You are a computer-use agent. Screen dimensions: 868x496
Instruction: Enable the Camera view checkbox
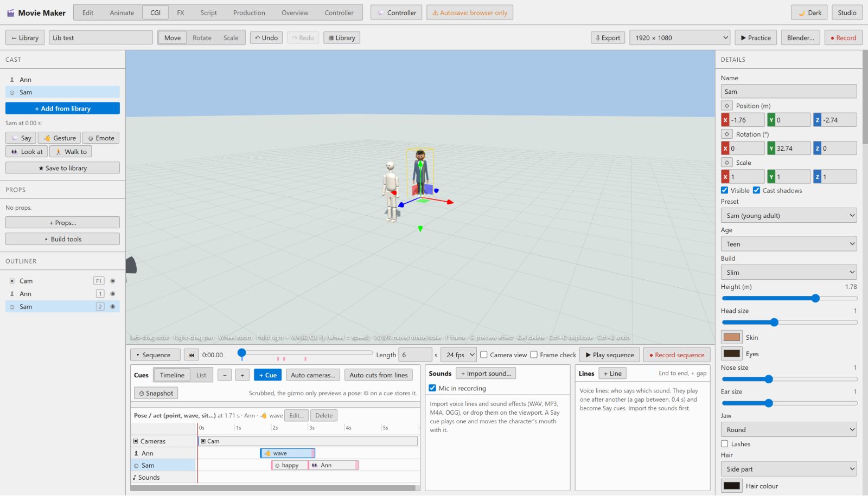click(x=484, y=355)
